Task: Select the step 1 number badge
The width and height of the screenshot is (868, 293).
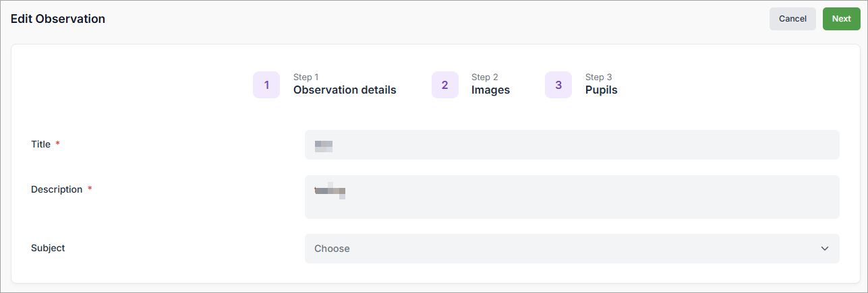Action: tap(266, 85)
